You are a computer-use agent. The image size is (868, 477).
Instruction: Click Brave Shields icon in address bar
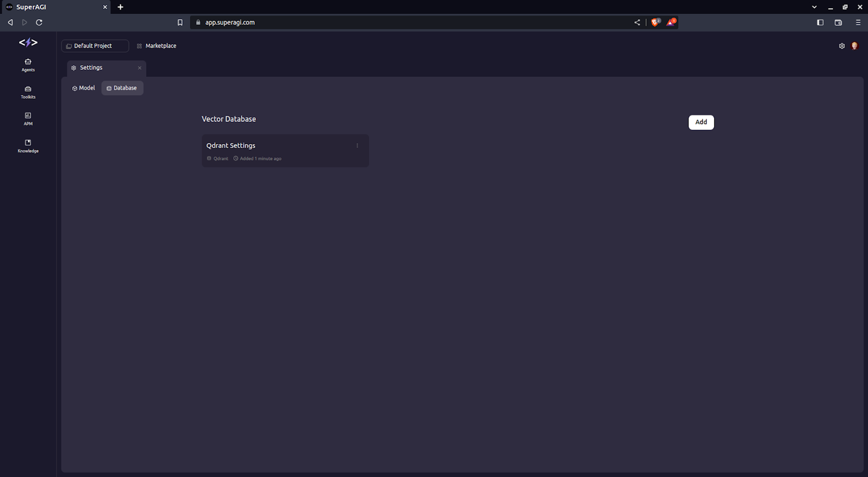click(655, 22)
